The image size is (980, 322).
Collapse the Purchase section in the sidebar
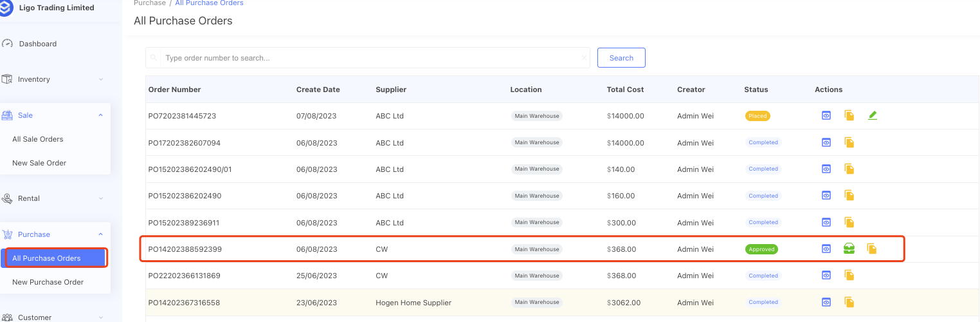click(x=100, y=234)
